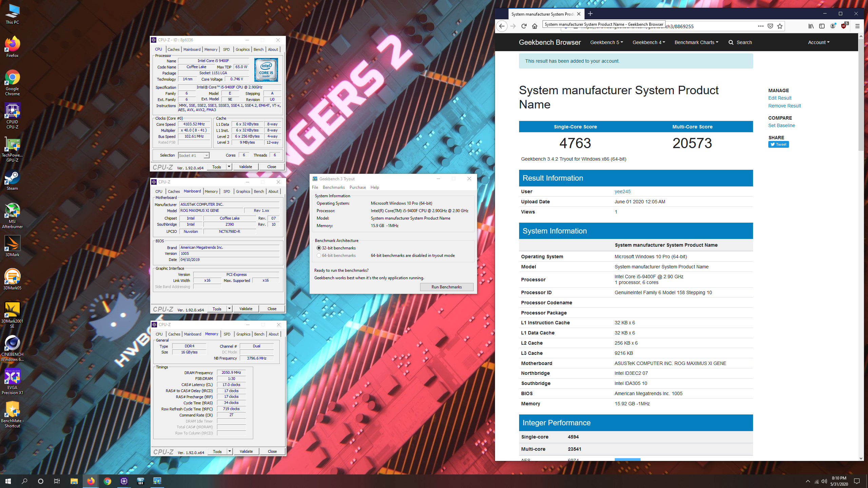Click Geekbench Browser brand logo link
The height and width of the screenshot is (488, 868).
[550, 42]
